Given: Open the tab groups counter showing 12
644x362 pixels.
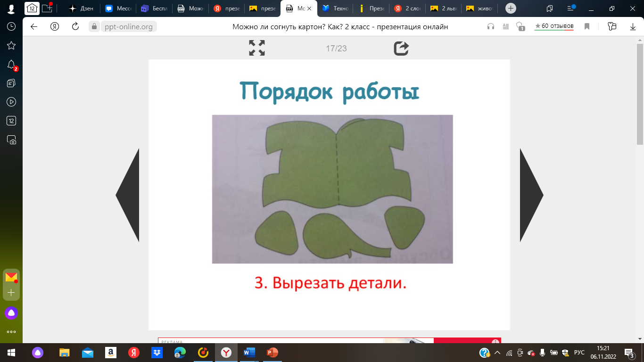Looking at the screenshot, I should click(31, 8).
